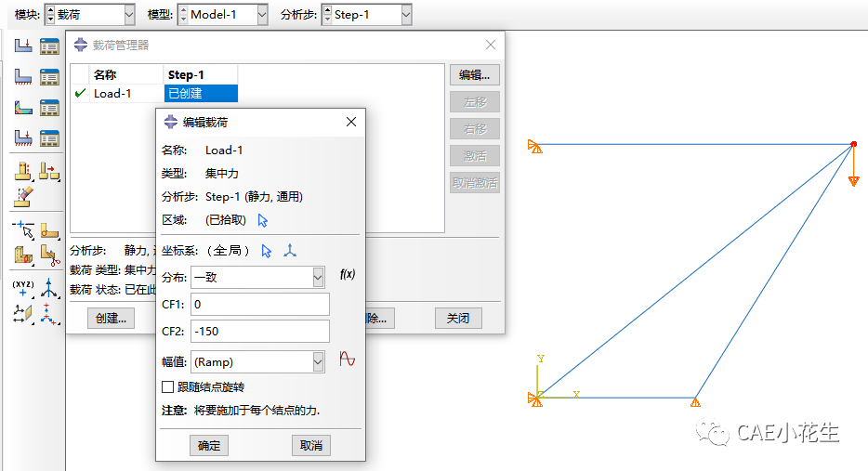This screenshot has height=471, width=868.
Task: Click the 左移 button
Action: pyautogui.click(x=474, y=102)
